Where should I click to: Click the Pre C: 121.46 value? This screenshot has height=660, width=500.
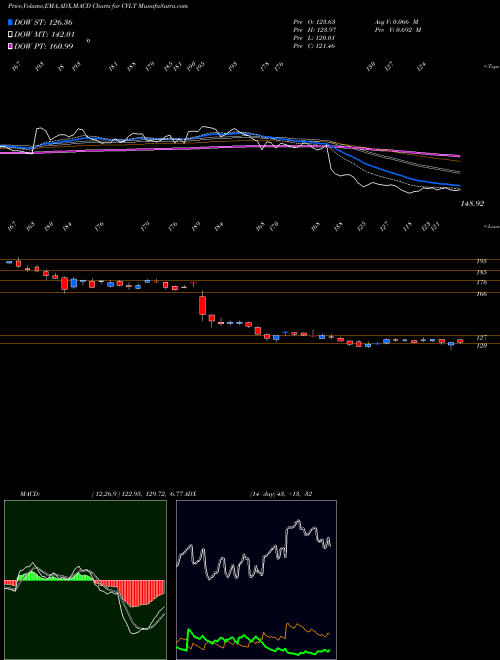[x=314, y=46]
